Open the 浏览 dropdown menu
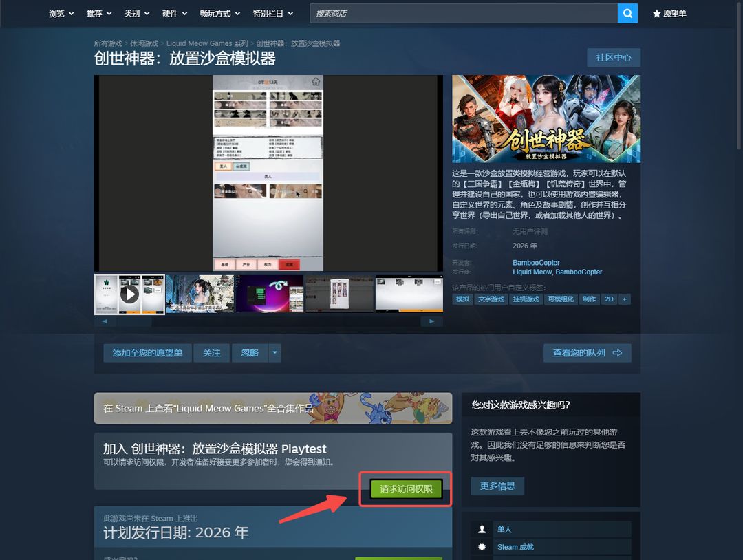Viewport: 743px width, 560px height. pos(61,14)
